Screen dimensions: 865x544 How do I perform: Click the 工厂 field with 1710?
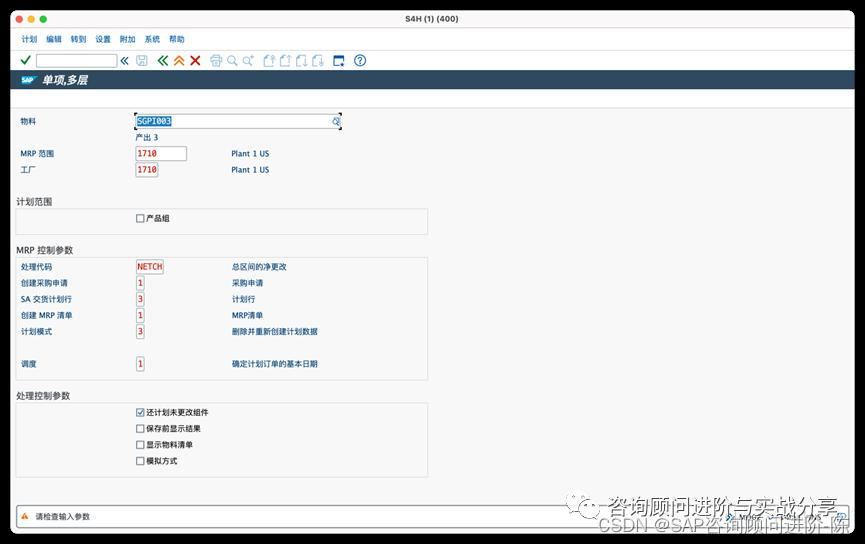147,169
